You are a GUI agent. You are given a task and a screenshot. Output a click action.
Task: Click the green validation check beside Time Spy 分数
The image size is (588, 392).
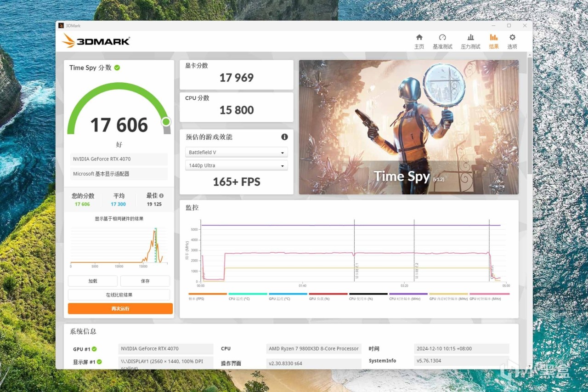pyautogui.click(x=117, y=68)
